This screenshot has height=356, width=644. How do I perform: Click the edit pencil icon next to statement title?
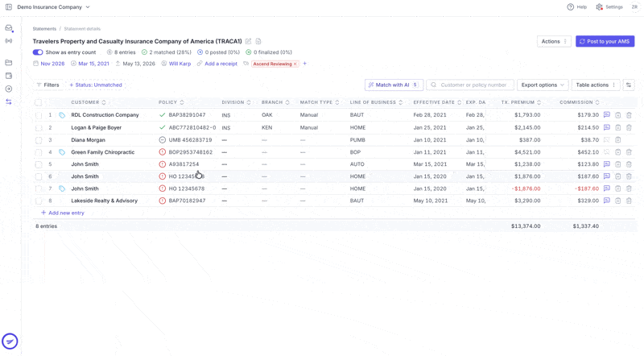point(248,41)
